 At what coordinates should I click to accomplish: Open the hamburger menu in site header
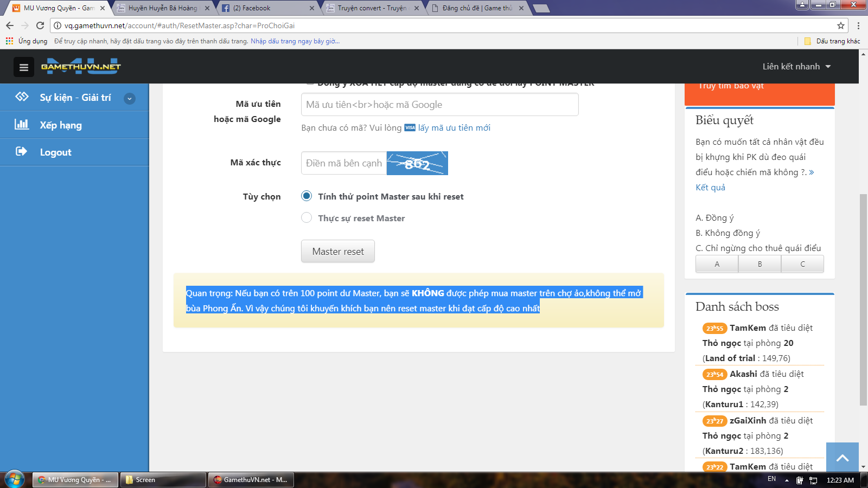(23, 67)
